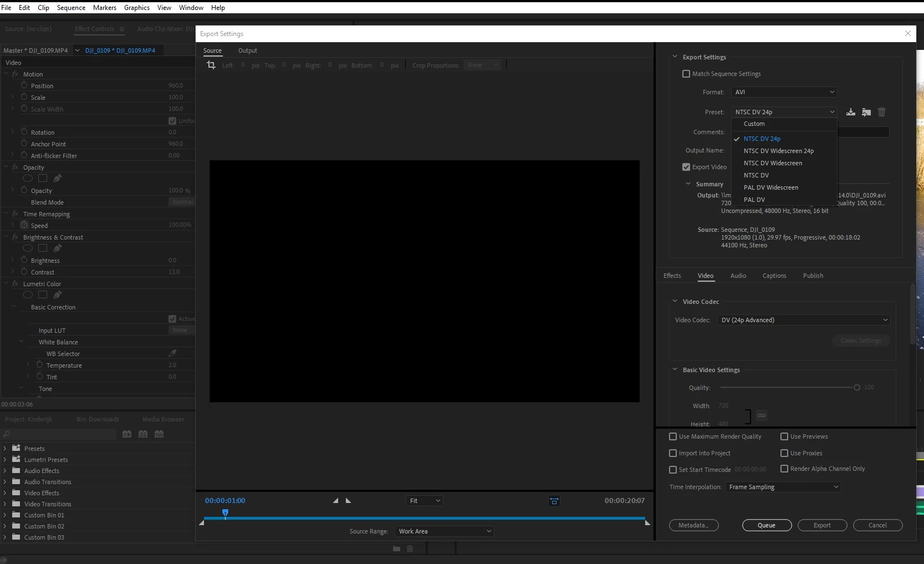The image size is (924, 564).
Task: Click the blue playhead on preview timeline
Action: 225,513
